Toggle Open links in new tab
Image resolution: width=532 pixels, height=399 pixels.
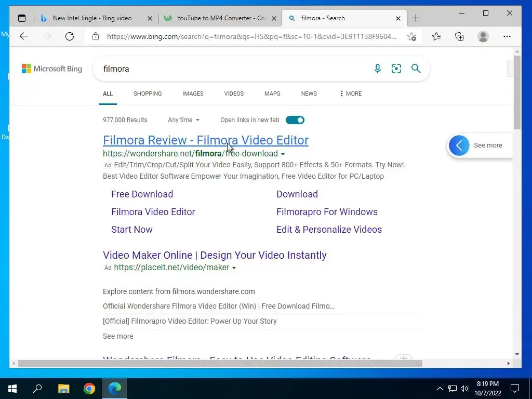295,120
